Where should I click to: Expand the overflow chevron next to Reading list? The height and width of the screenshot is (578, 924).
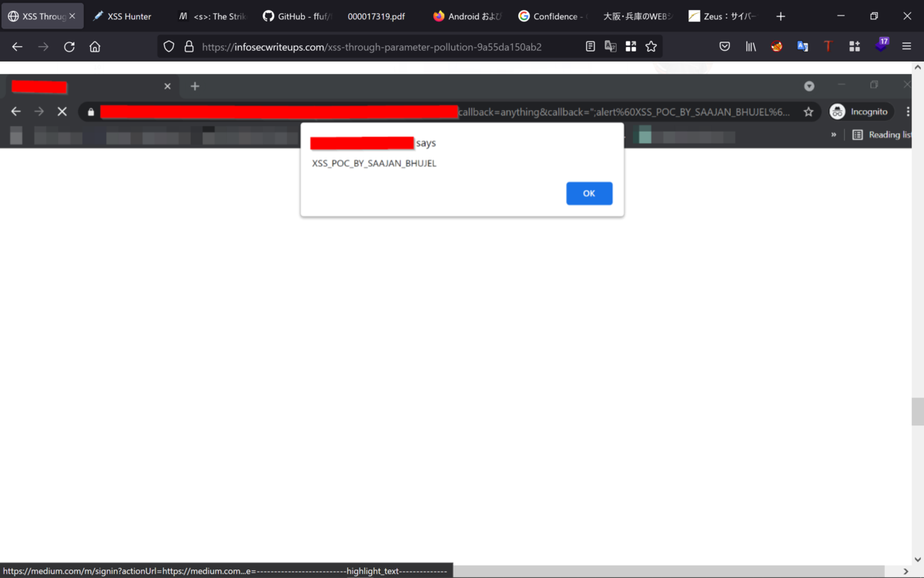(x=833, y=134)
